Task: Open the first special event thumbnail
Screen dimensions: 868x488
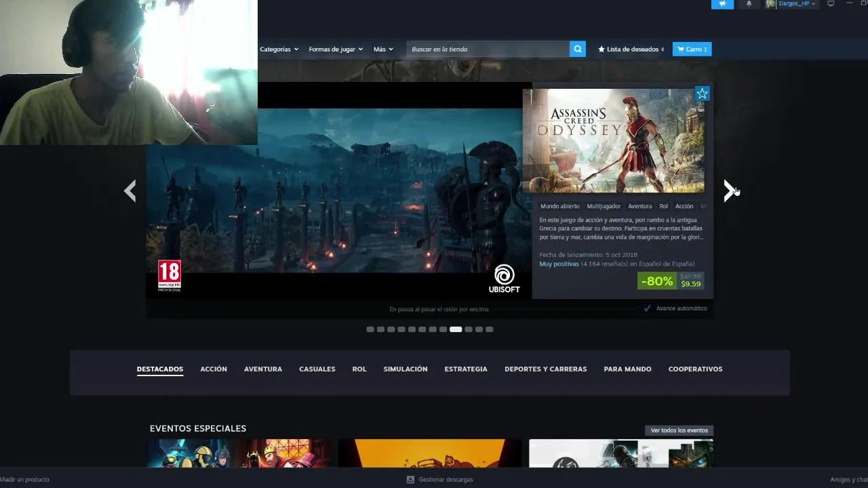Action: pyautogui.click(x=240, y=453)
